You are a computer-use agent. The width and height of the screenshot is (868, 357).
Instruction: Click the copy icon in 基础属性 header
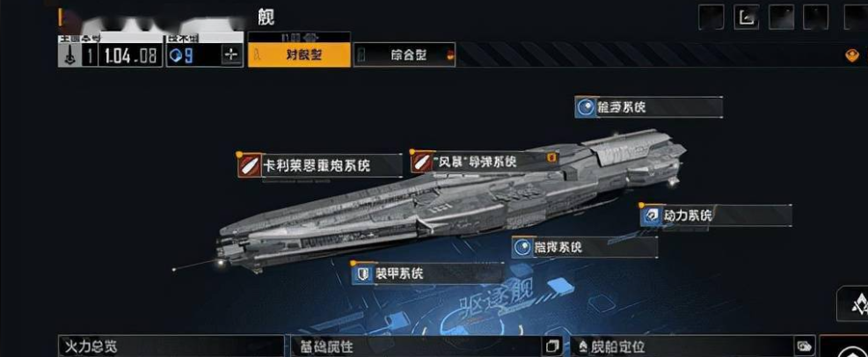pos(552,347)
